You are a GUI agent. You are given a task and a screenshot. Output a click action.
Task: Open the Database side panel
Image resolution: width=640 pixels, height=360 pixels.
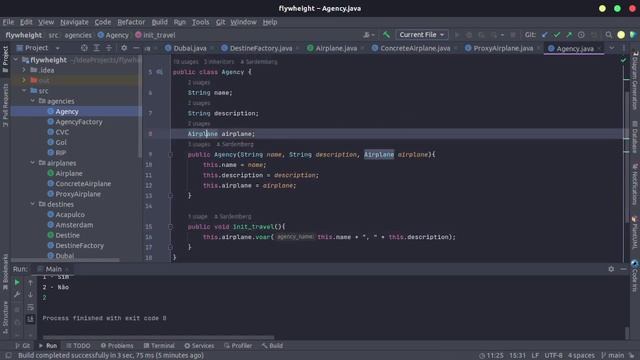pyautogui.click(x=635, y=136)
